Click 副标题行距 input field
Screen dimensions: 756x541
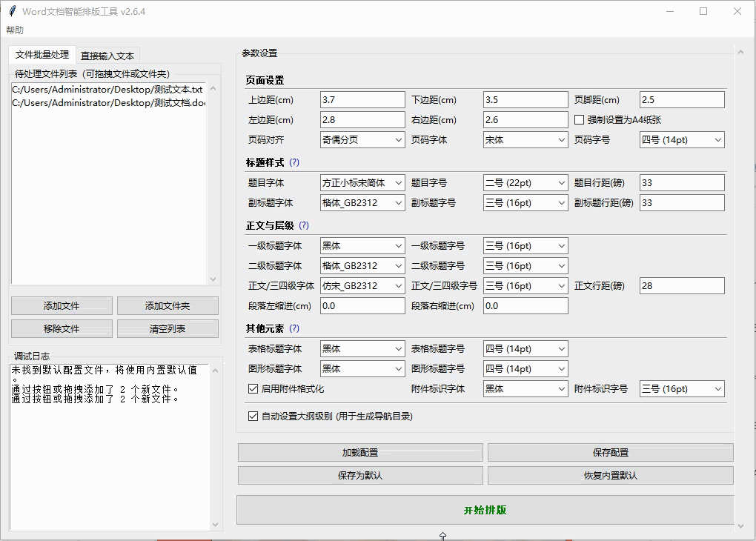pos(682,203)
